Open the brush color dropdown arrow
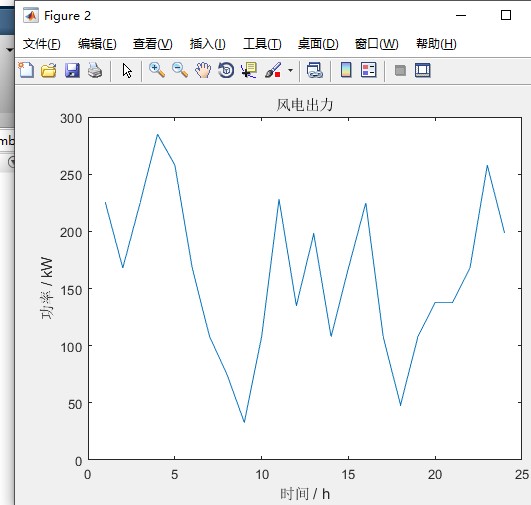Image resolution: width=531 pixels, height=505 pixels. [x=290, y=70]
